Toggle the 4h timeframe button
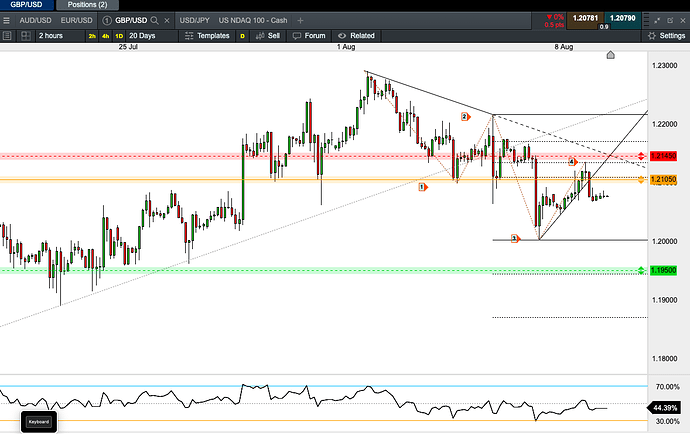The height and width of the screenshot is (434, 690). (106, 36)
